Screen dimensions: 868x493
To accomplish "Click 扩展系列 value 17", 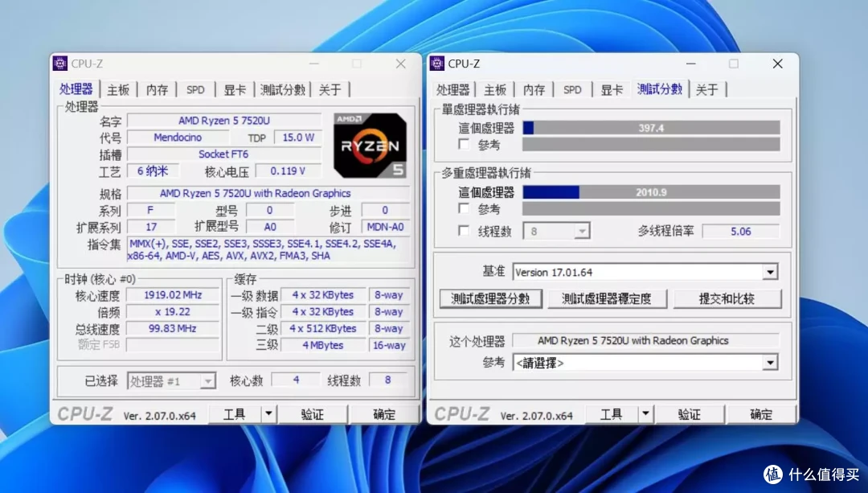I will point(151,227).
